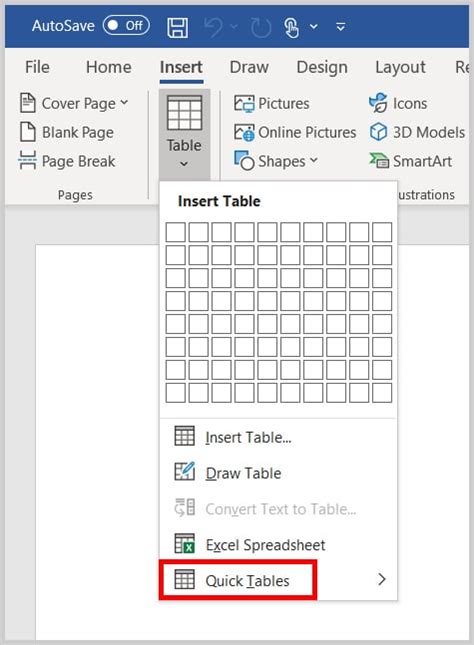Open the Design tab

[322, 67]
